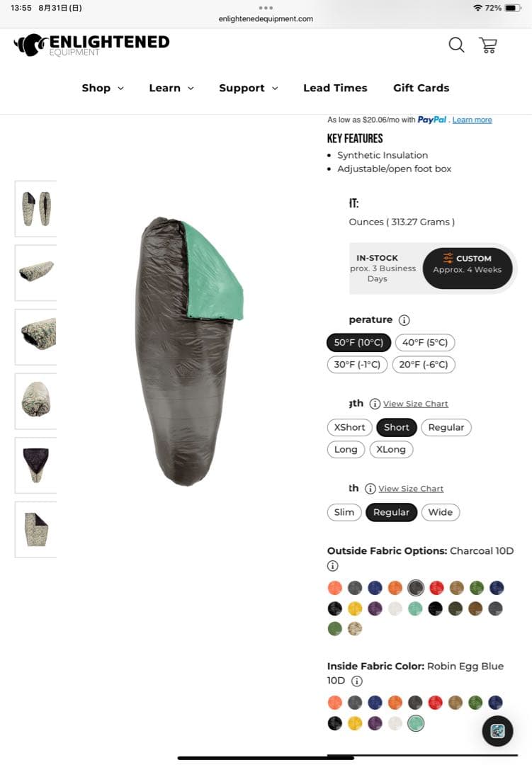Open the View Size Chart link
532x765 pixels.
[x=416, y=404]
